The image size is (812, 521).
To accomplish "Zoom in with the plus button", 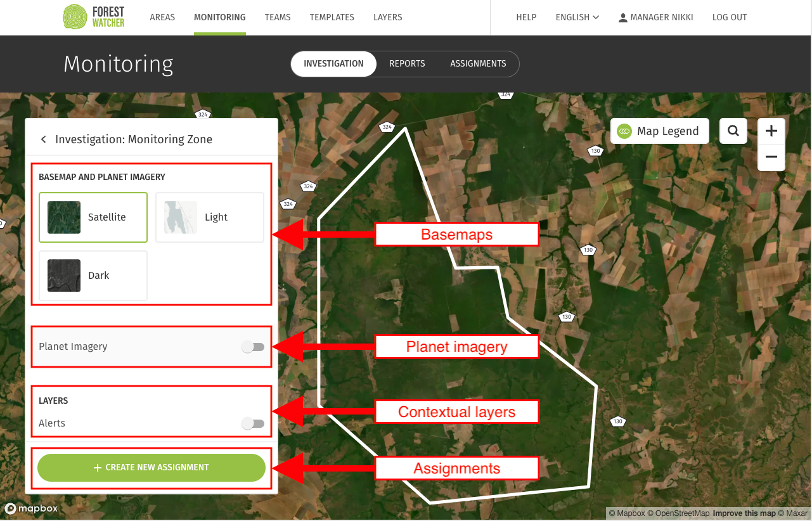I will coord(771,131).
